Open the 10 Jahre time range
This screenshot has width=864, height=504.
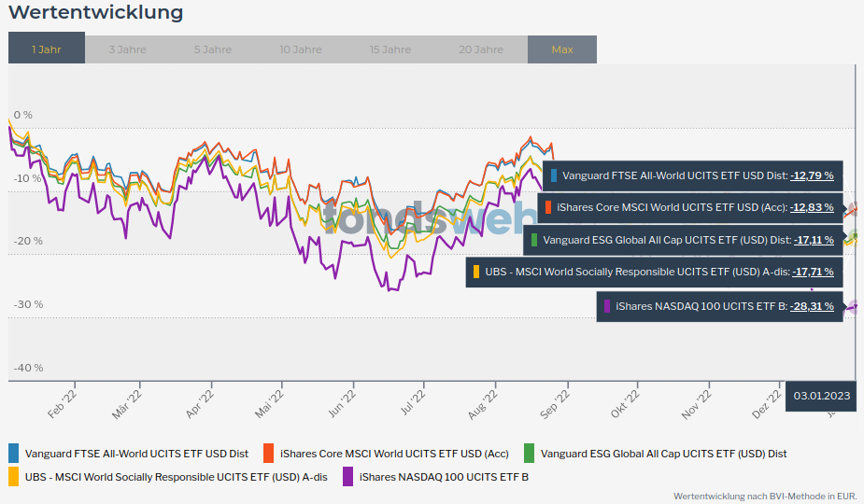pos(300,49)
